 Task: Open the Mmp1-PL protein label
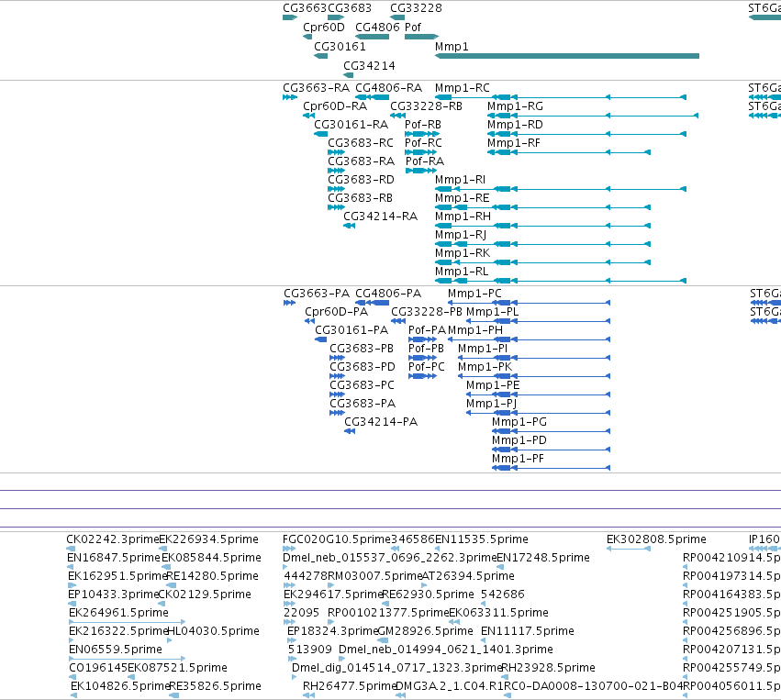[x=493, y=312]
